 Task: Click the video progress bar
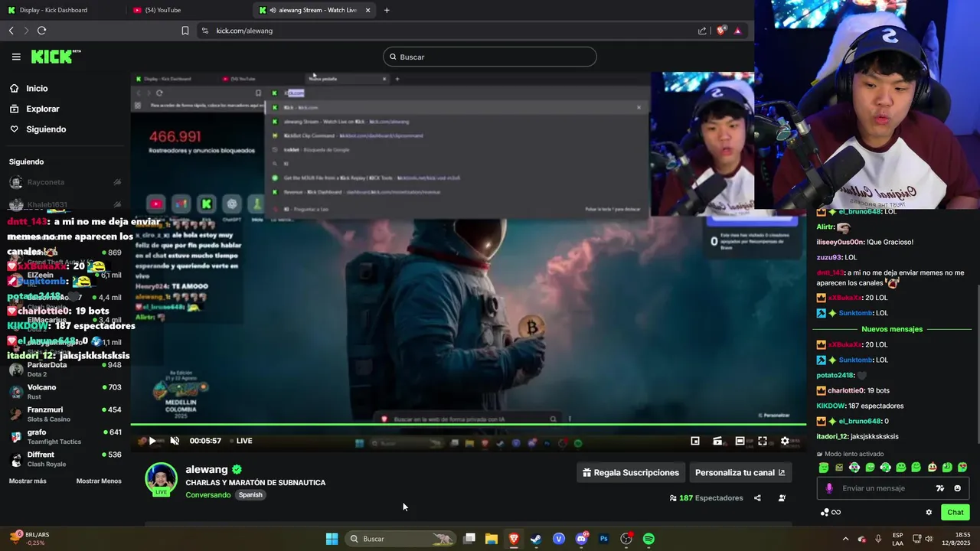468,424
